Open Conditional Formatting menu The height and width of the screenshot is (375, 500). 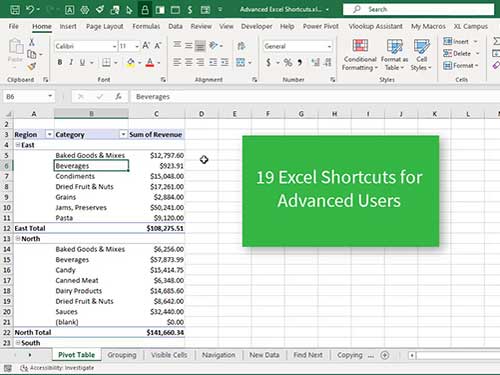[360, 55]
